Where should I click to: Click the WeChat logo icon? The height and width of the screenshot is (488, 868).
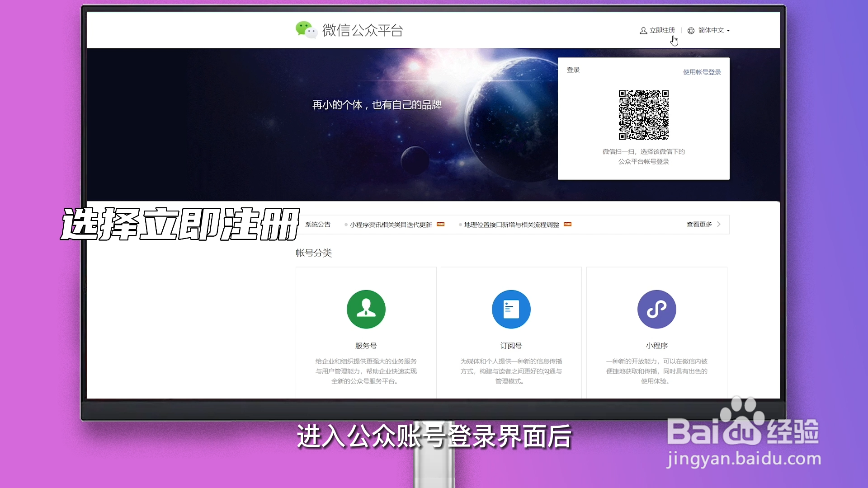(x=306, y=30)
